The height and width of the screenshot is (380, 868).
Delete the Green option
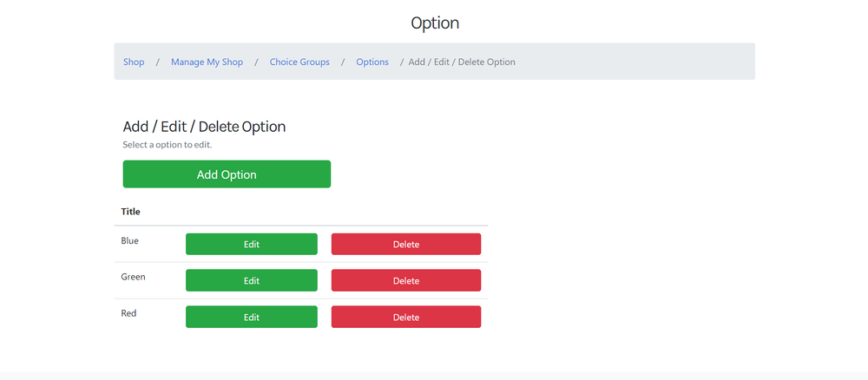pos(406,280)
